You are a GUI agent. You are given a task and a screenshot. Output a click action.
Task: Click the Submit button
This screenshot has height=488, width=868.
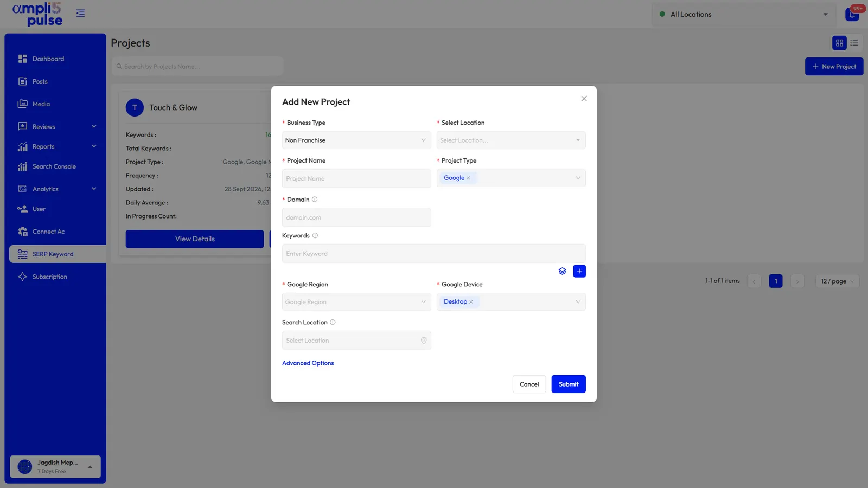(x=569, y=384)
